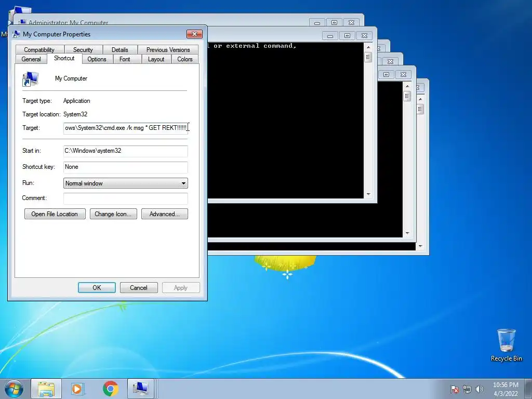Switch to the Compatibility tab

click(39, 49)
